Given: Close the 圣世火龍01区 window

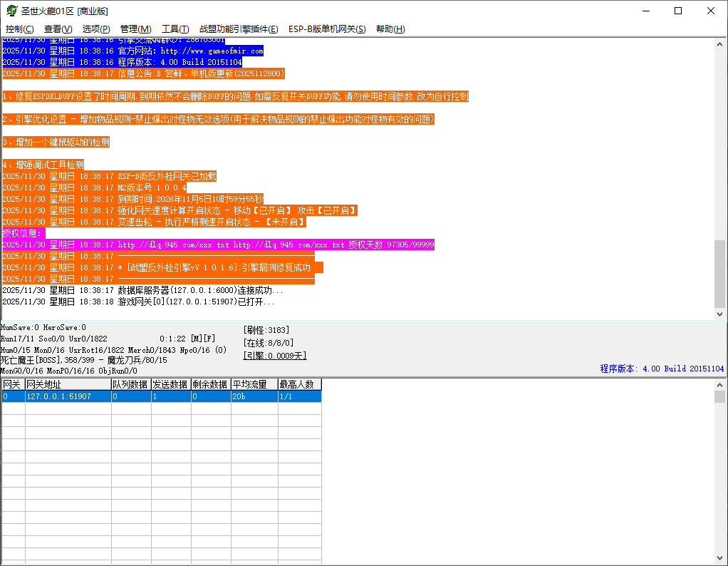Looking at the screenshot, I should click(x=711, y=11).
